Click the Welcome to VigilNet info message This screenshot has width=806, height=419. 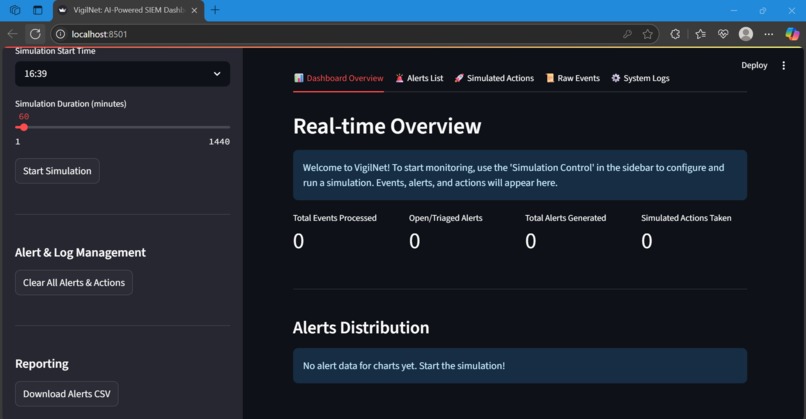520,175
